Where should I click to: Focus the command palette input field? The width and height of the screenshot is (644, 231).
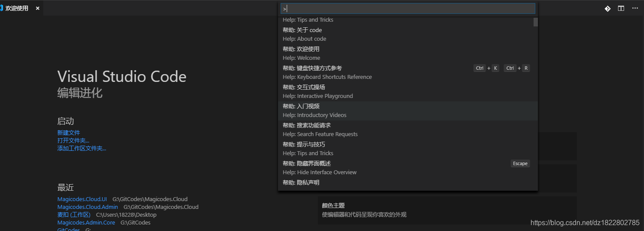pyautogui.click(x=408, y=9)
